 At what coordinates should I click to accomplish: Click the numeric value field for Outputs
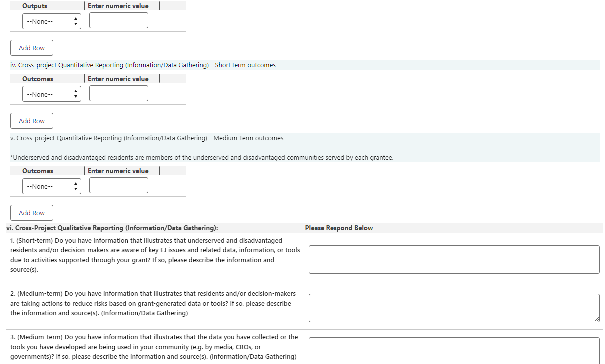click(119, 21)
